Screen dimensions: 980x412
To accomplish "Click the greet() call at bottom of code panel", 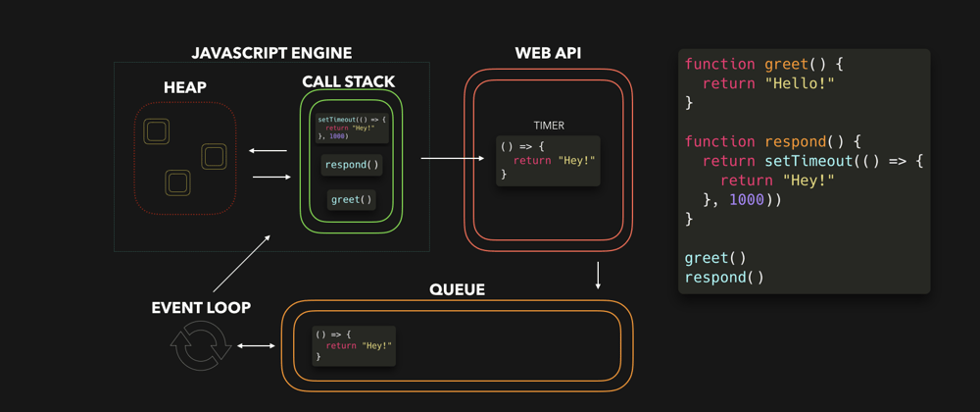I will coord(715,258).
